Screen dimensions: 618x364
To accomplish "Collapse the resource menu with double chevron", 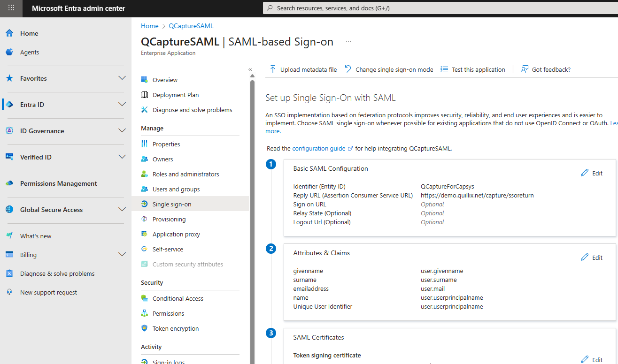I will pyautogui.click(x=250, y=69).
